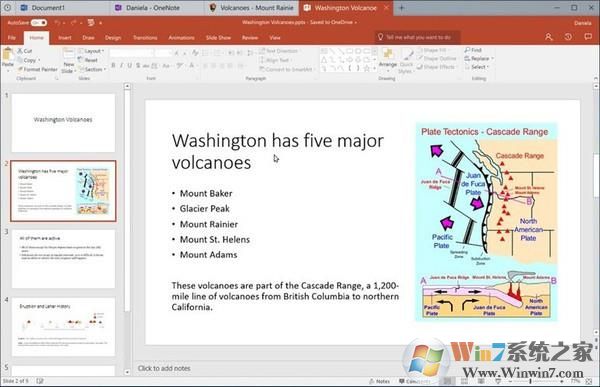The width and height of the screenshot is (600, 387).
Task: Click the Mount Rainier bullet
Action: [209, 224]
